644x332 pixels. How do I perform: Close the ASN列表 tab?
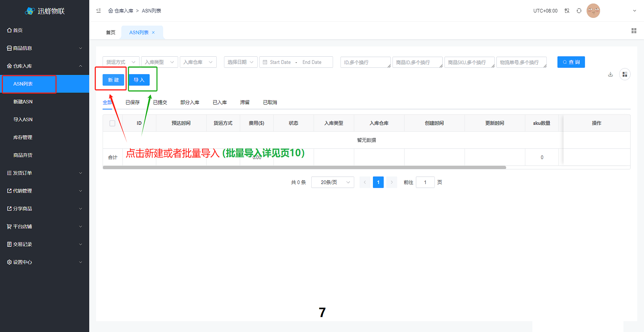(x=153, y=32)
